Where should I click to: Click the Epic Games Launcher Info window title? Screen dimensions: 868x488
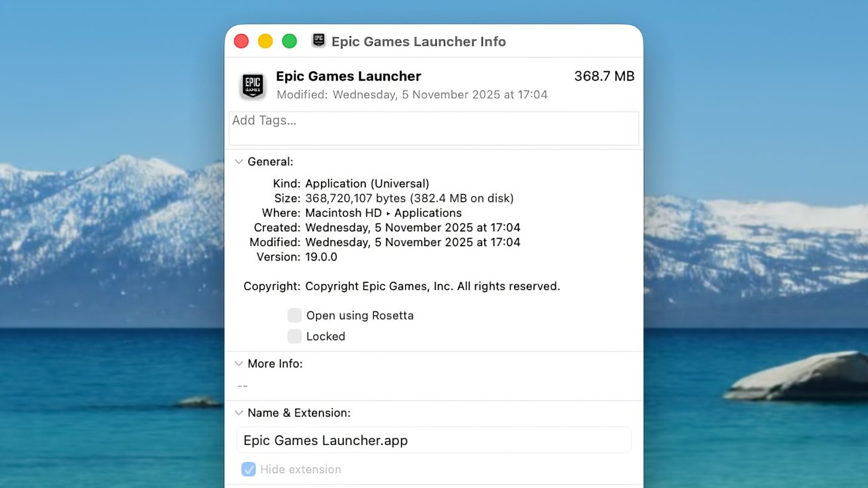pyautogui.click(x=419, y=41)
